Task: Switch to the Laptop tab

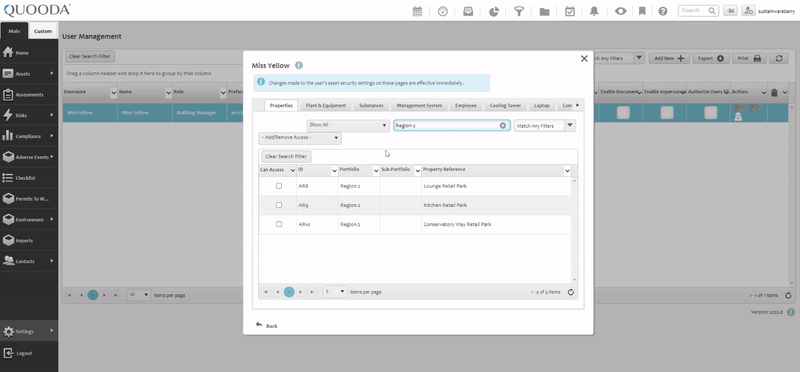Action: coord(541,106)
